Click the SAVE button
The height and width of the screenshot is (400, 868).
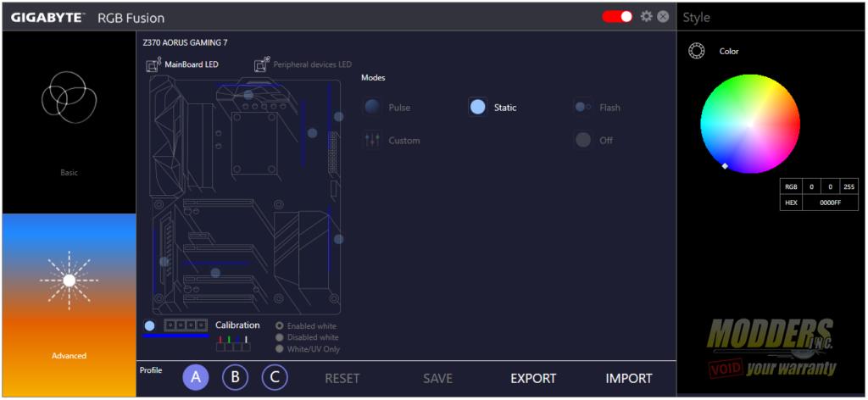point(438,379)
